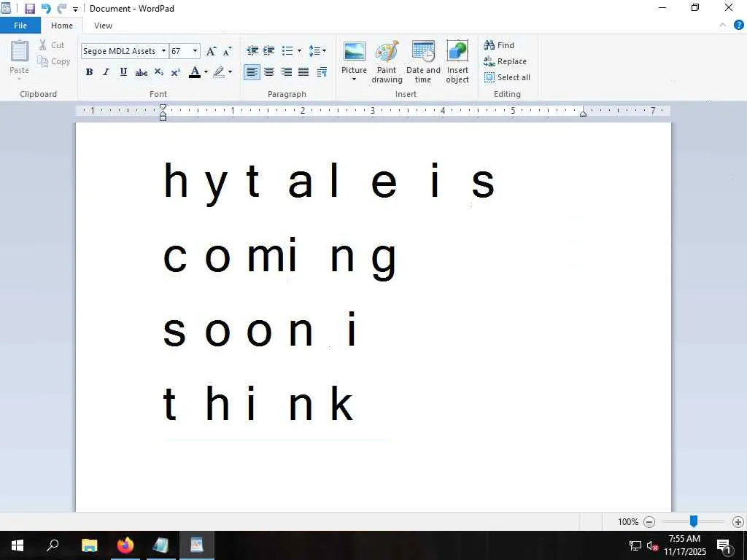The height and width of the screenshot is (560, 747).
Task: Toggle strikethrough formatting
Action: pyautogui.click(x=141, y=72)
